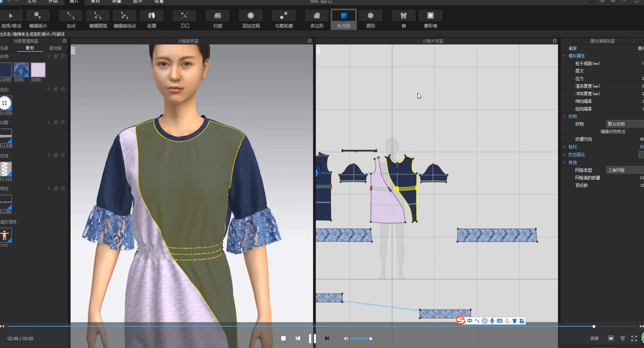
Task: Open the 素材 menu
Action: 95,2
